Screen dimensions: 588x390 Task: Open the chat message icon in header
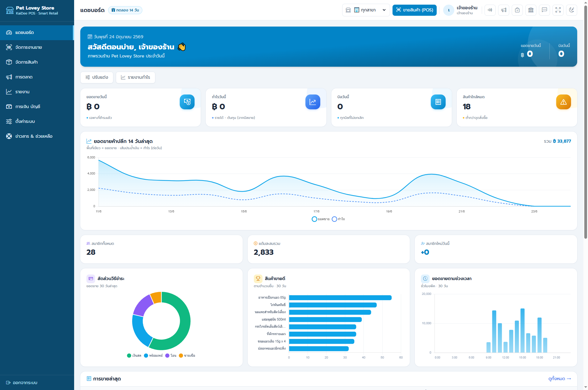click(544, 10)
